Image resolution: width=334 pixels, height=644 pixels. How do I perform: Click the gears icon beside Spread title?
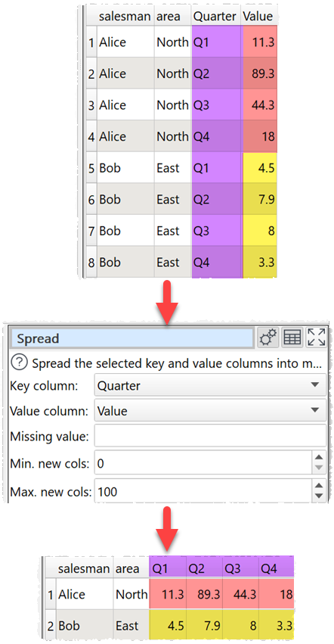click(268, 338)
